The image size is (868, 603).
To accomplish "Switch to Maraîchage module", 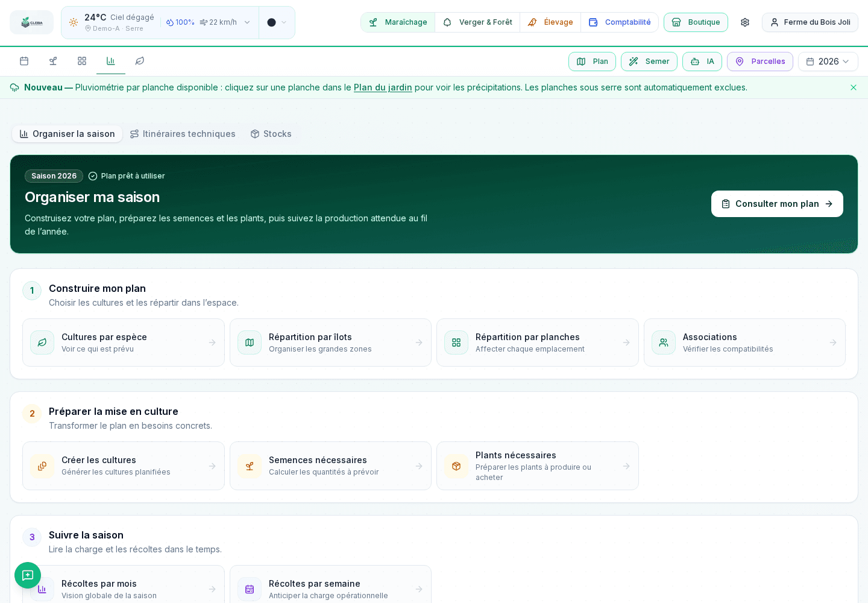I will (398, 22).
